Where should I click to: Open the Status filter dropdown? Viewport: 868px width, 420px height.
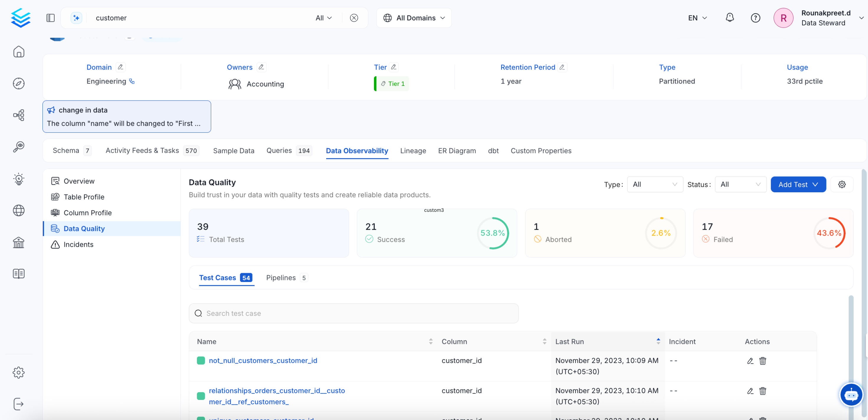pyautogui.click(x=740, y=184)
